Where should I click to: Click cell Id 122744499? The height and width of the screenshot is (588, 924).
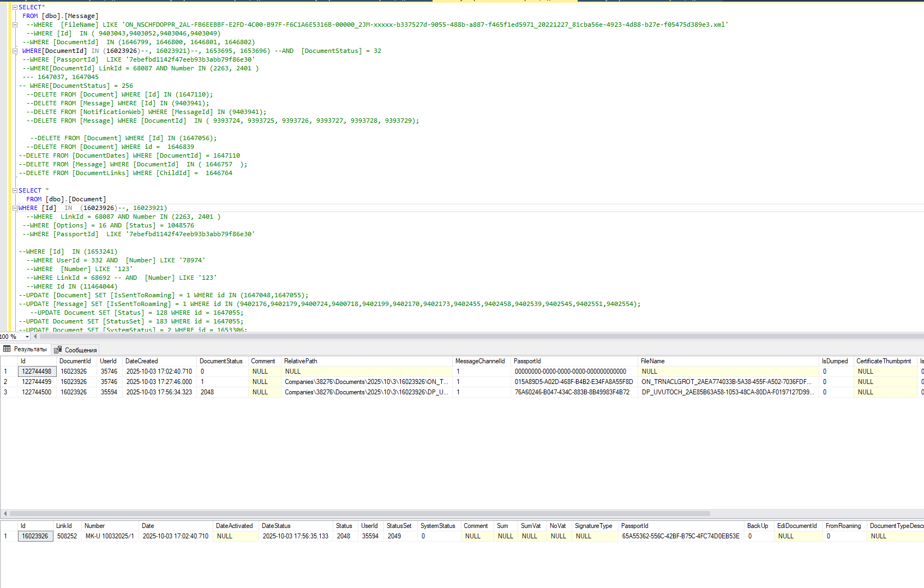(37, 382)
